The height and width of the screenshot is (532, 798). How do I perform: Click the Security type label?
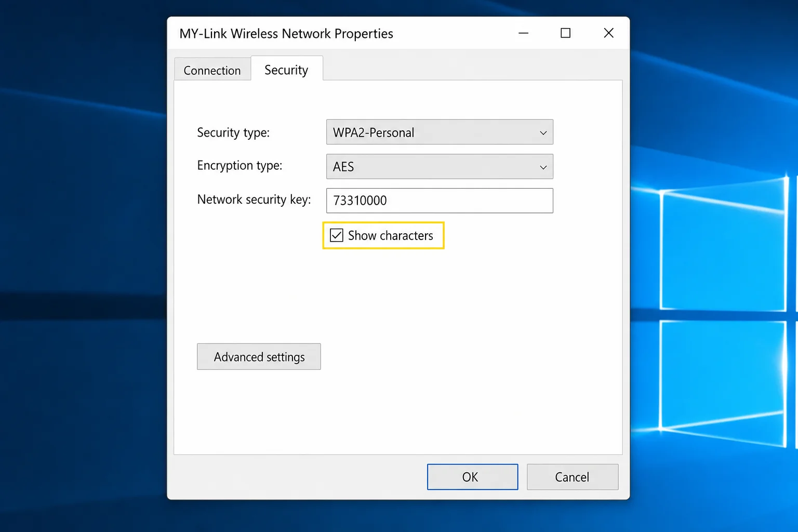click(x=233, y=132)
